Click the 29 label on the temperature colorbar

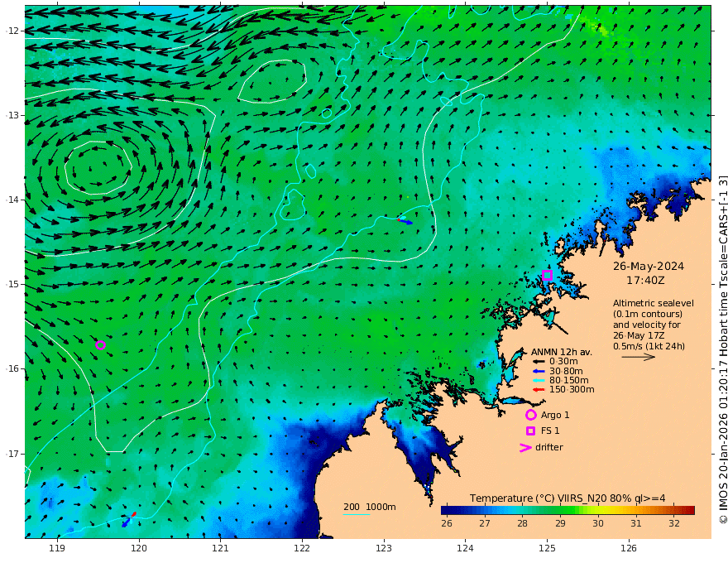click(x=560, y=523)
